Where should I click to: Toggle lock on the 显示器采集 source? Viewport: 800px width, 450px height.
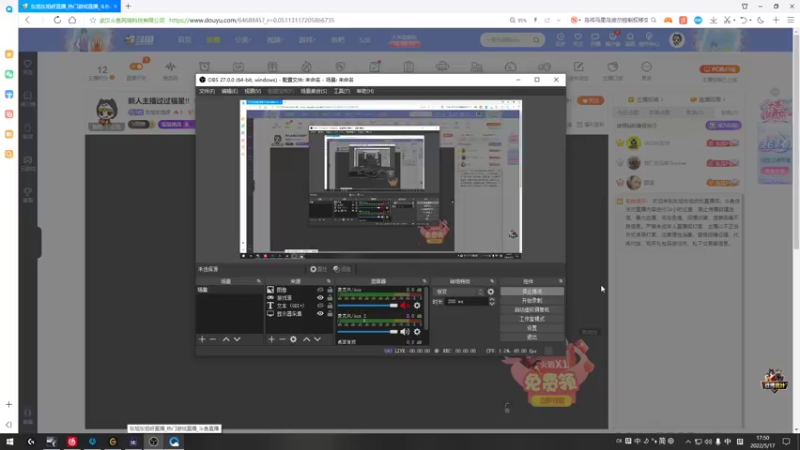point(330,314)
